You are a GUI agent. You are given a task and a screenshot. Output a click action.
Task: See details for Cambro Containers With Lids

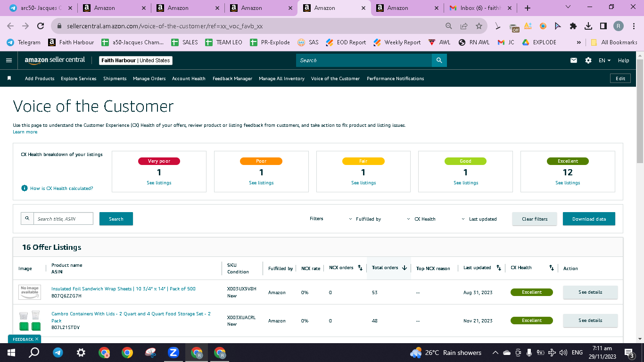click(590, 321)
